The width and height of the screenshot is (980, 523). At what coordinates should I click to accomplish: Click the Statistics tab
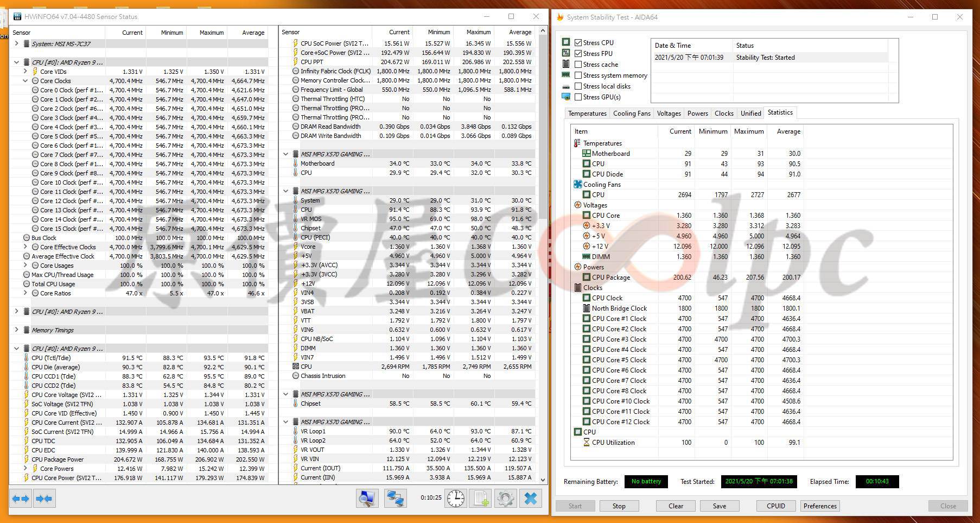(x=780, y=112)
